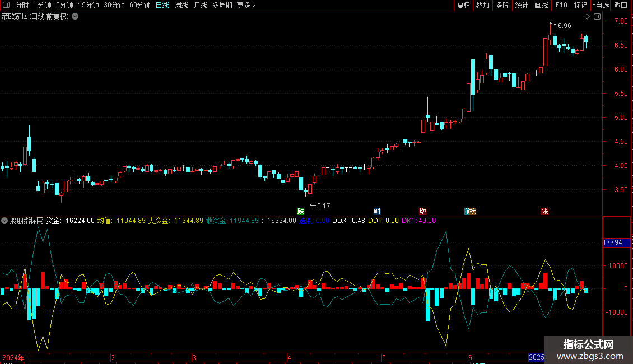
Task: Click the DDY 0.00 label
Action: [383, 221]
